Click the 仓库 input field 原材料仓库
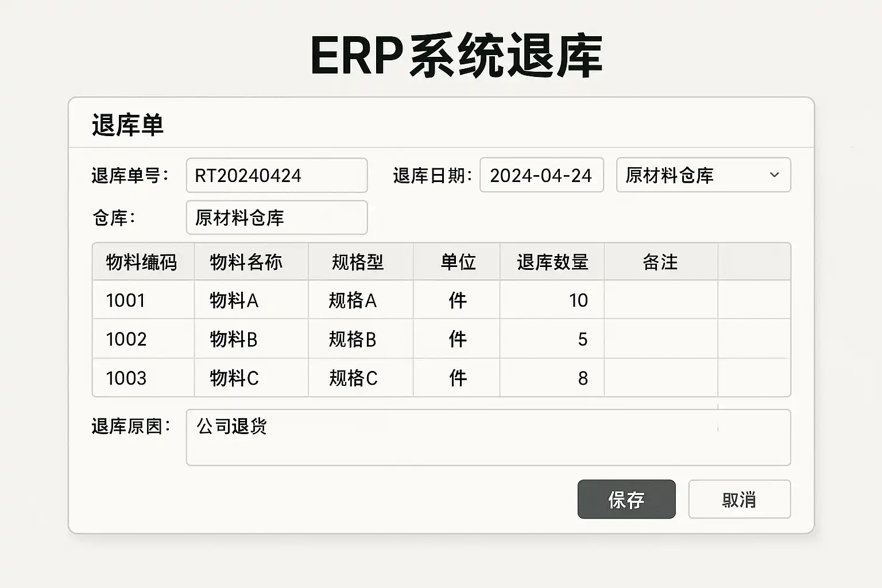The width and height of the screenshot is (882, 588). pyautogui.click(x=277, y=217)
